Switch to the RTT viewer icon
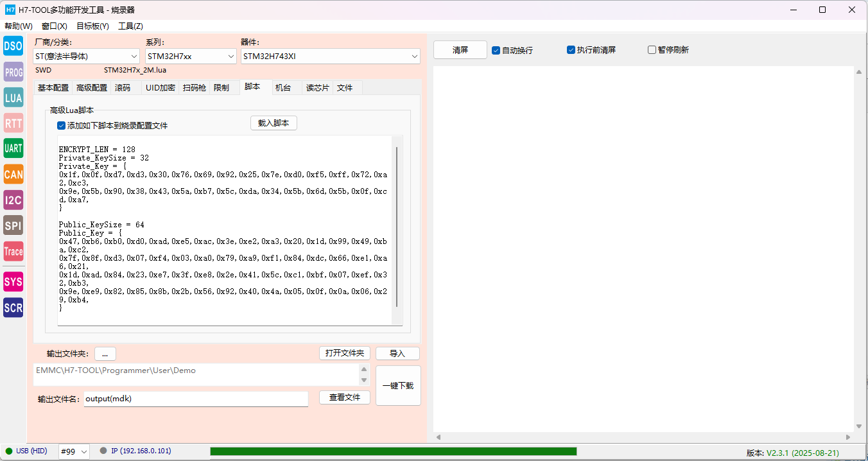Image resolution: width=868 pixels, height=461 pixels. (13, 123)
